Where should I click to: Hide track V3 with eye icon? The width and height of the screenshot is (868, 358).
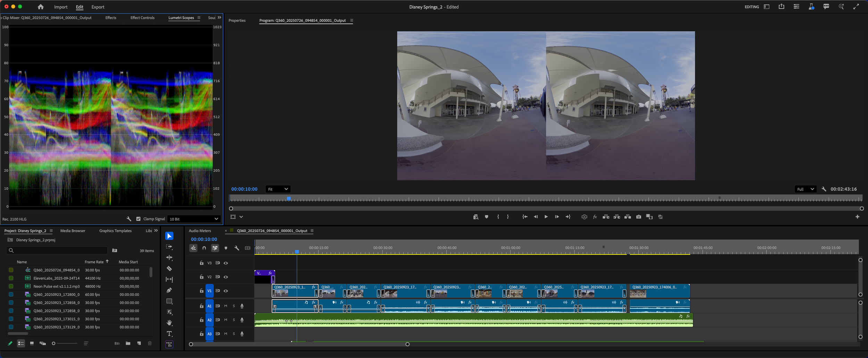(226, 263)
